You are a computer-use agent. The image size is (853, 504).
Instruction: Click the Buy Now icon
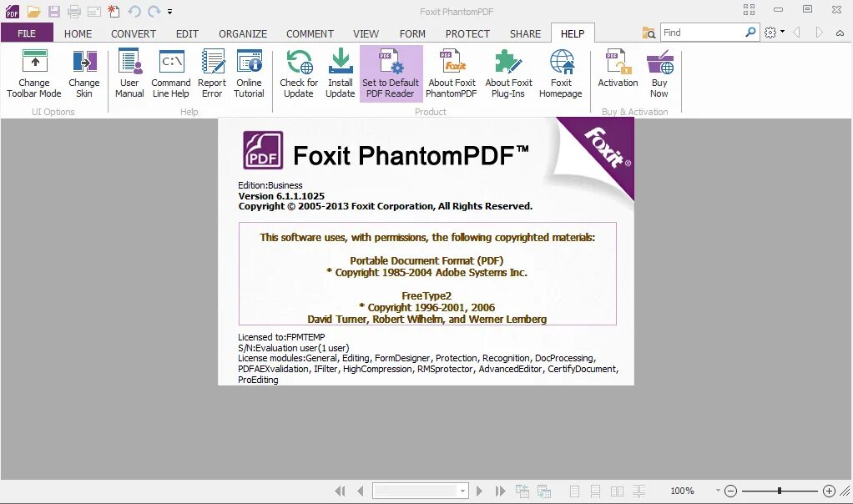click(660, 61)
